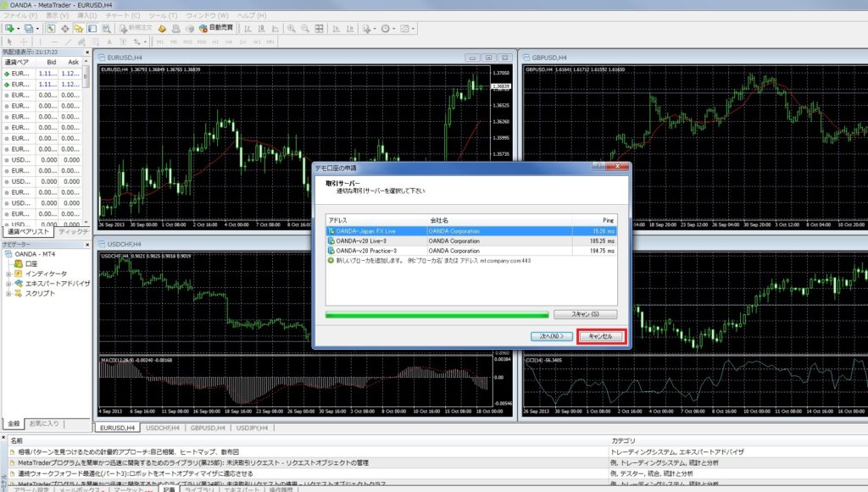Open the ツール (T) menu
The width and height of the screenshot is (868, 492).
coord(163,15)
